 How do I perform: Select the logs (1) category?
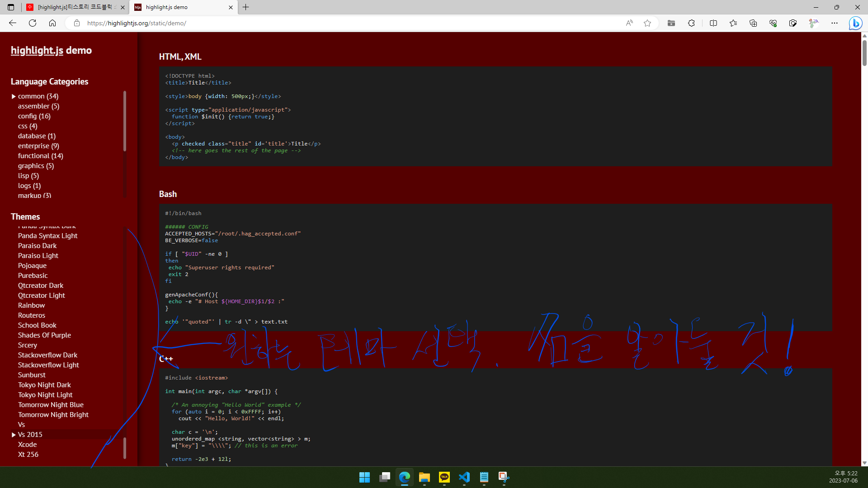(x=29, y=186)
